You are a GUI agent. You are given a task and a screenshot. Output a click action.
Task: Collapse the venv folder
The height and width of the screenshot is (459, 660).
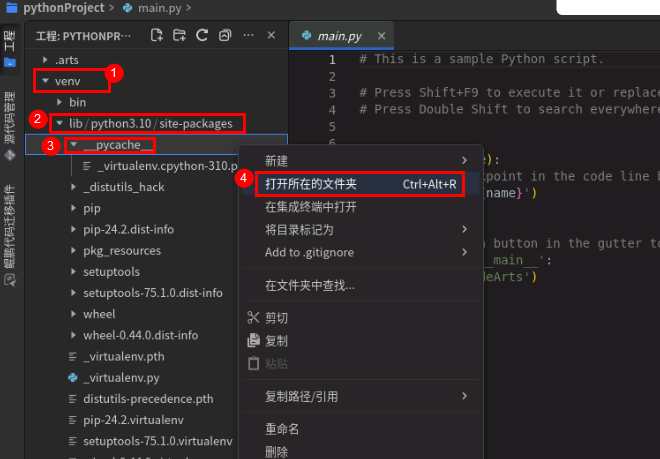click(45, 81)
